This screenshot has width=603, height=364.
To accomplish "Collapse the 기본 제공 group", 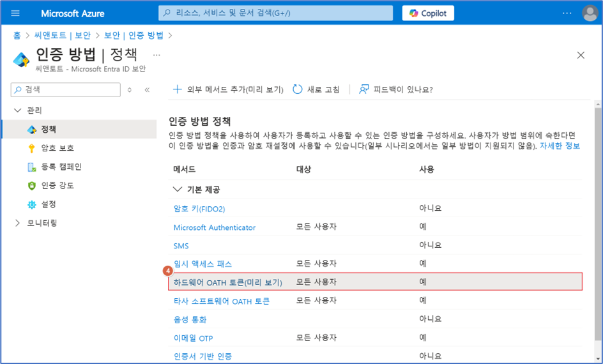I will click(178, 190).
